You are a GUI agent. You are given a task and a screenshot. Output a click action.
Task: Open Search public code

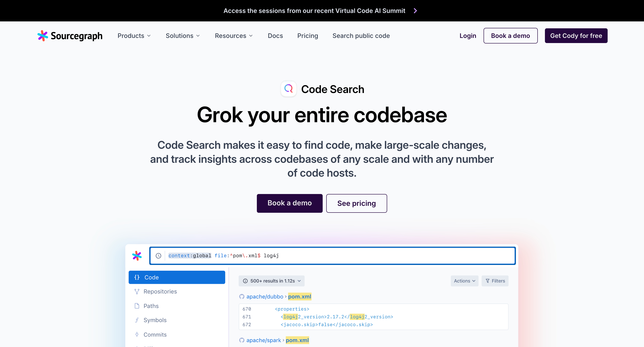click(x=361, y=36)
